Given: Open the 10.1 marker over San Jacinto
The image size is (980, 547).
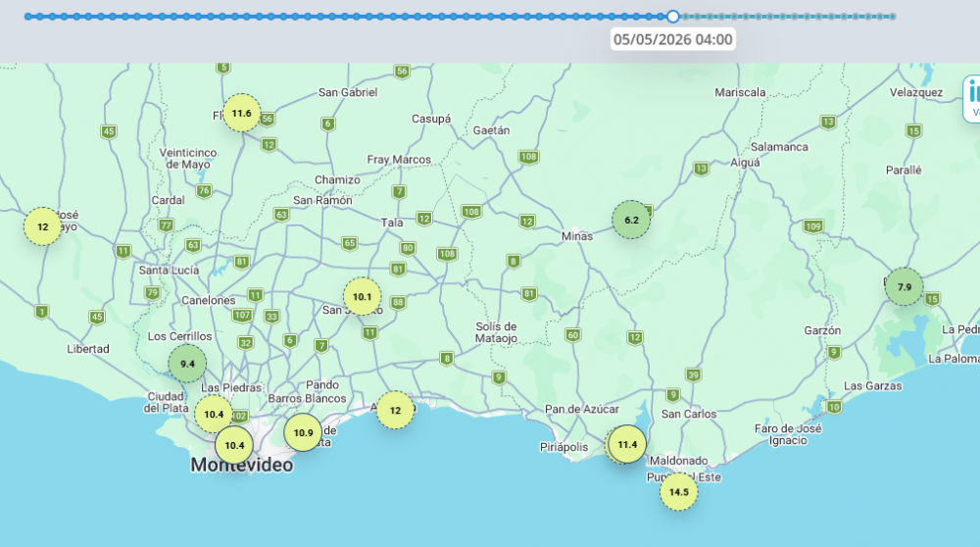Looking at the screenshot, I should [x=362, y=296].
